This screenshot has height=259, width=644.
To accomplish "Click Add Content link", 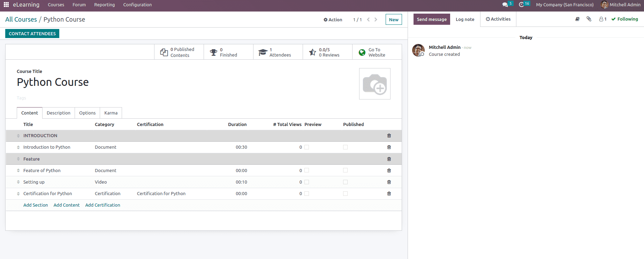I will (x=67, y=205).
